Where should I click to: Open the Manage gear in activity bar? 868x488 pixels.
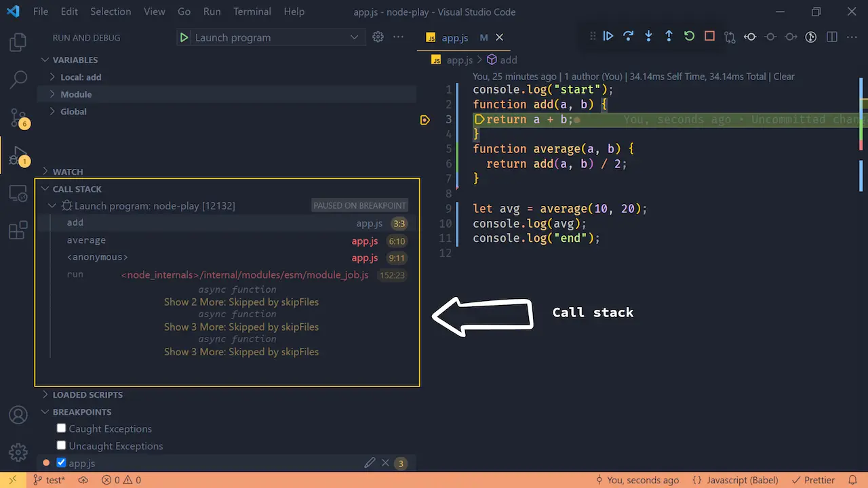pyautogui.click(x=18, y=452)
